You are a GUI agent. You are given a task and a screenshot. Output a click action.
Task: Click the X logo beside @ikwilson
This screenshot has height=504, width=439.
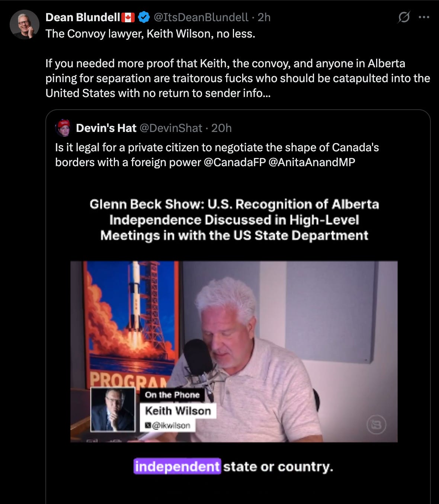(x=148, y=425)
